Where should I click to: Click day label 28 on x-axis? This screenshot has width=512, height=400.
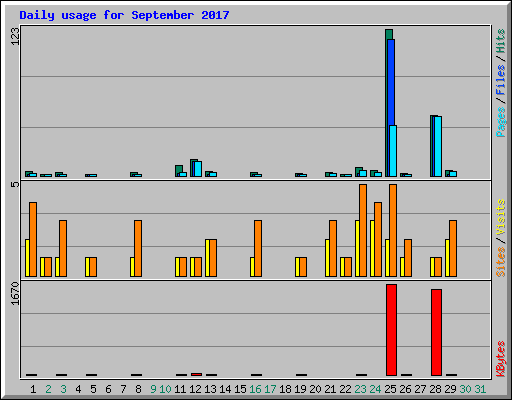(x=435, y=389)
